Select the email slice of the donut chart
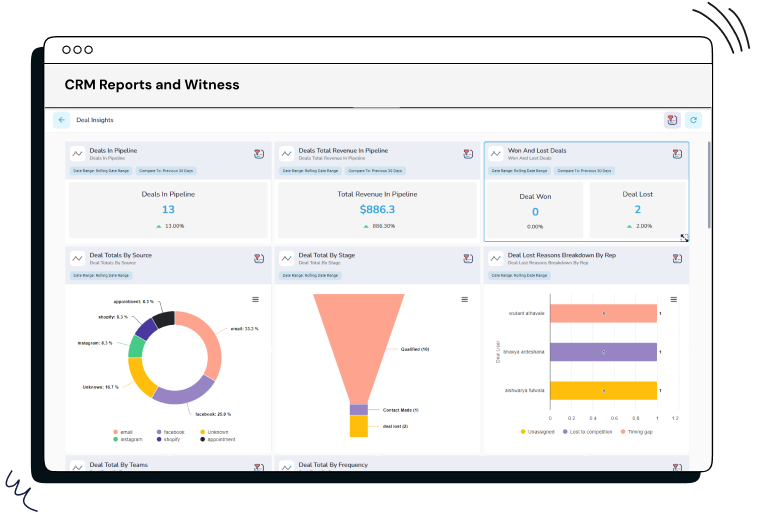The image size is (757, 513). coord(209,338)
